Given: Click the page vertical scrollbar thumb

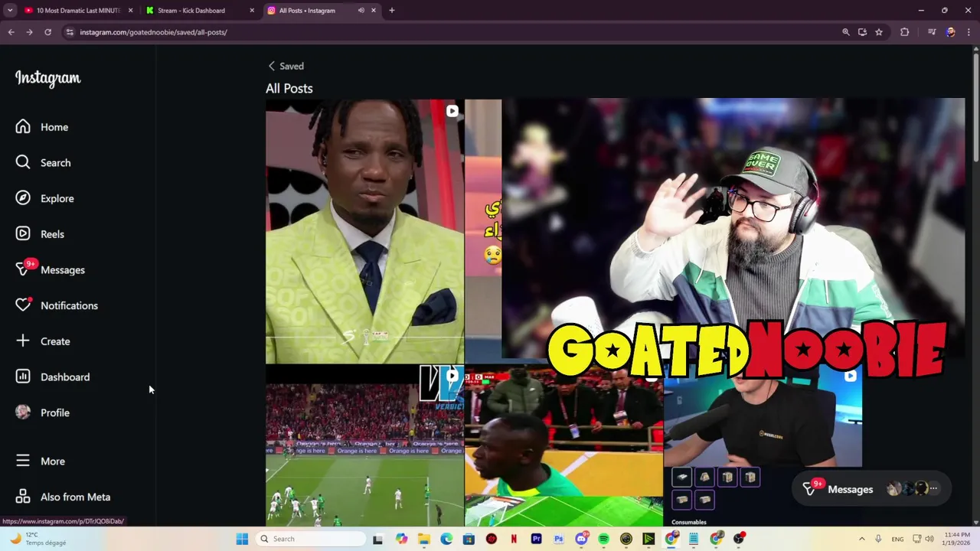Looking at the screenshot, I should [x=975, y=108].
